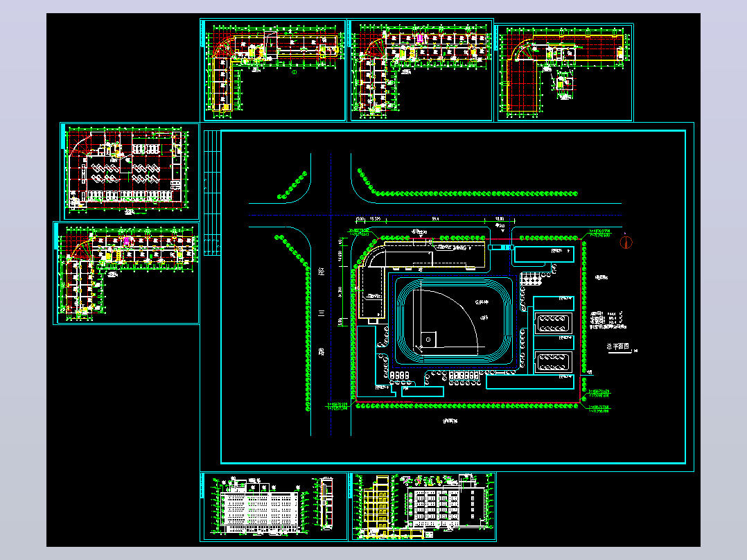Open the wide building elevation sheet at the bottom
The image size is (747, 560).
274,507
